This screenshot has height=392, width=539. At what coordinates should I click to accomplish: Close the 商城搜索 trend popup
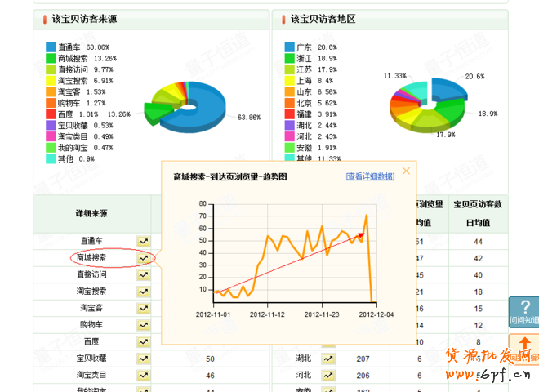[x=406, y=171]
